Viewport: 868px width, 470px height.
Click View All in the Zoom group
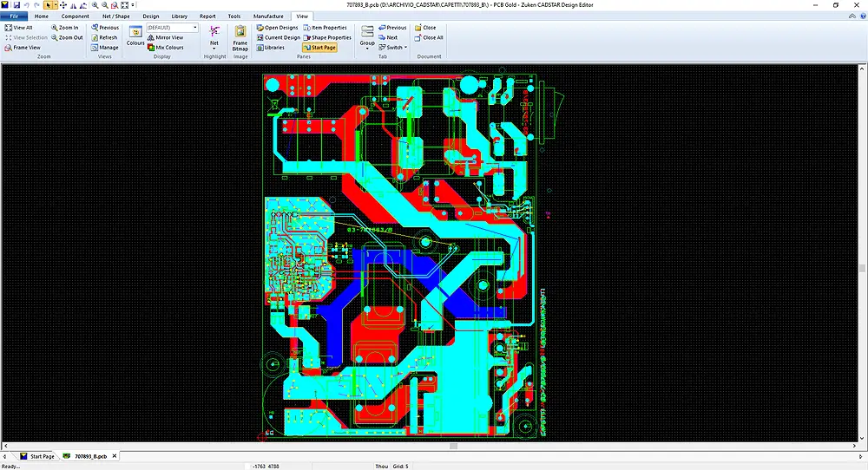pyautogui.click(x=19, y=28)
